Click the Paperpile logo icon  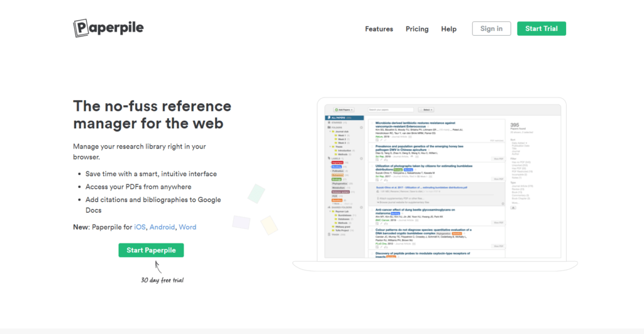tap(82, 28)
